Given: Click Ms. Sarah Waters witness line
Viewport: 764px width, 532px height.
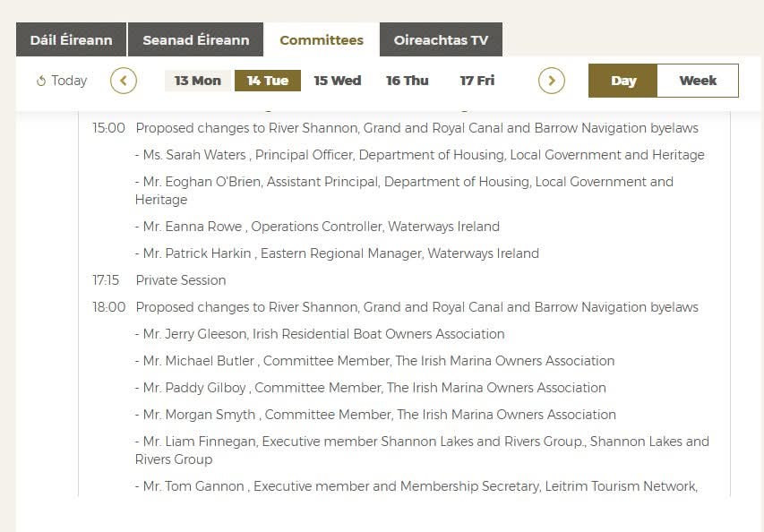Looking at the screenshot, I should coord(419,155).
